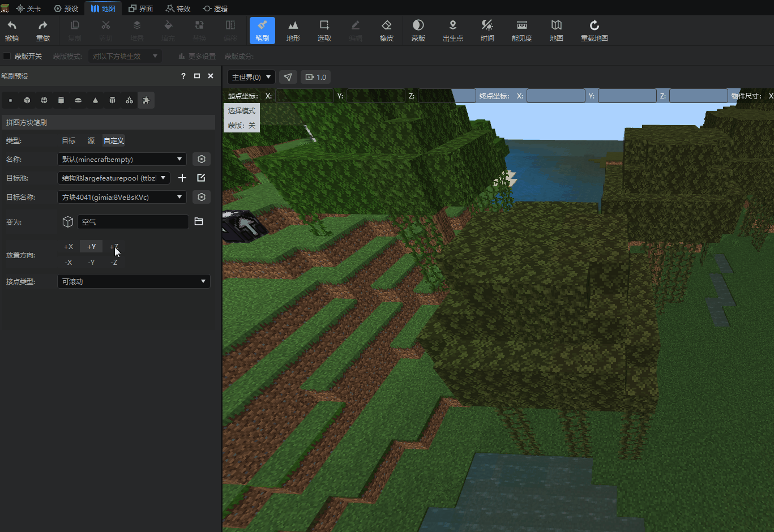Select the sphere brush shape
The width and height of the screenshot is (774, 532).
(44, 100)
